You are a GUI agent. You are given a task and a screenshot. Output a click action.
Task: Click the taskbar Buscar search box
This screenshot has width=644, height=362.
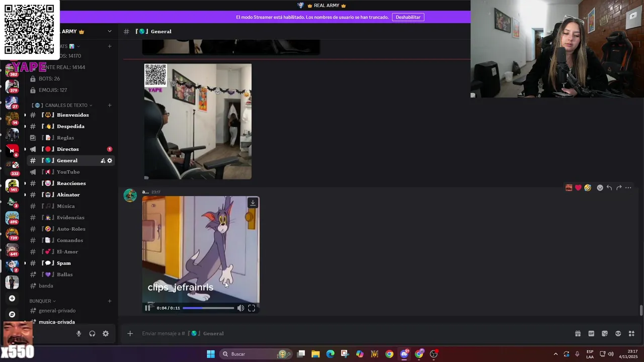(257, 354)
